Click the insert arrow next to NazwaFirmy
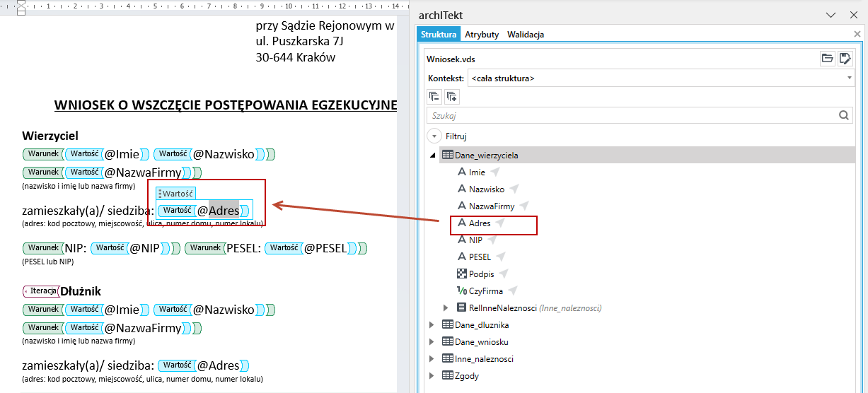Image resolution: width=868 pixels, height=393 pixels. pos(524,206)
